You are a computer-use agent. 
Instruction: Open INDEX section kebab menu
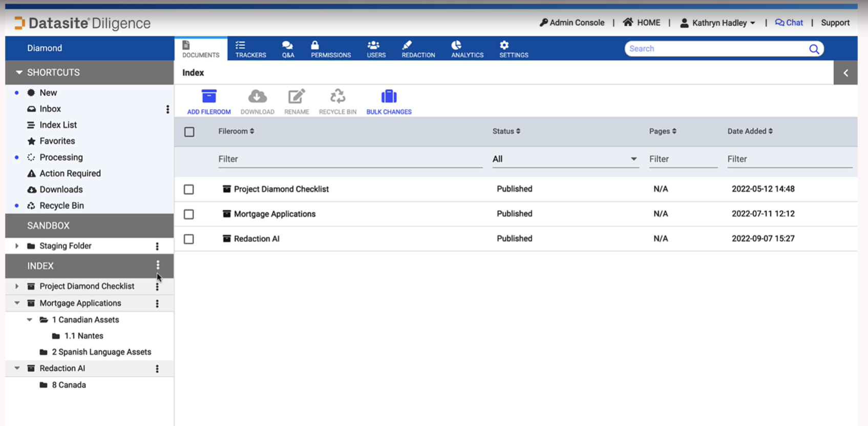pyautogui.click(x=158, y=266)
